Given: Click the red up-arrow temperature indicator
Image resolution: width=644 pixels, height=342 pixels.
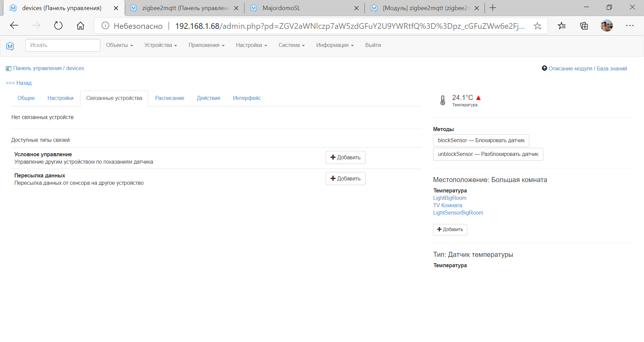Looking at the screenshot, I should (x=479, y=98).
